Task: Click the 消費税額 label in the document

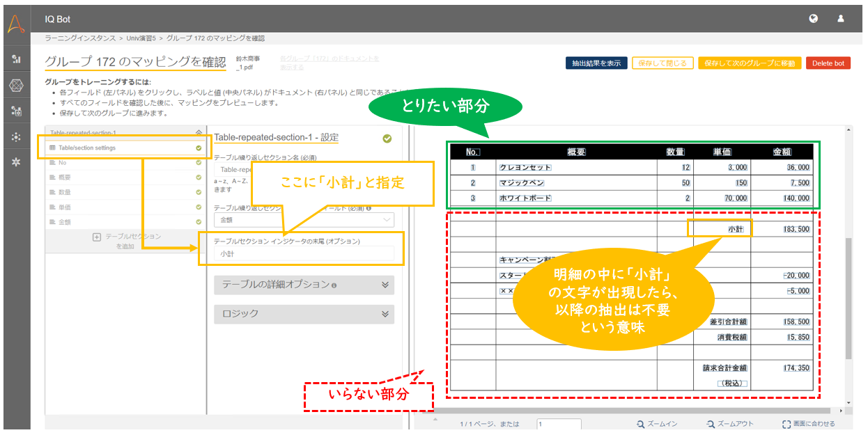Action: point(732,338)
